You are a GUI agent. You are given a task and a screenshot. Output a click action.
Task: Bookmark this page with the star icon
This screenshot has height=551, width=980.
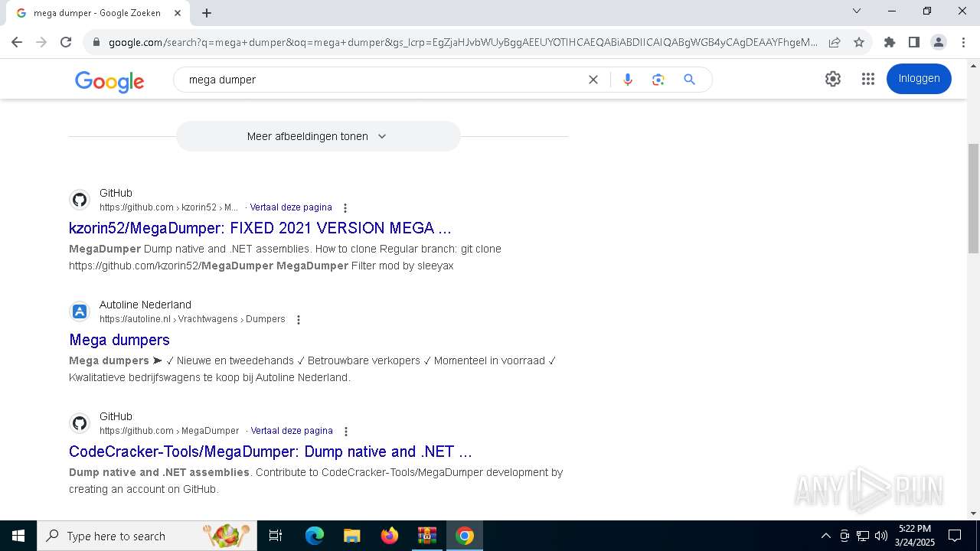click(x=859, y=42)
